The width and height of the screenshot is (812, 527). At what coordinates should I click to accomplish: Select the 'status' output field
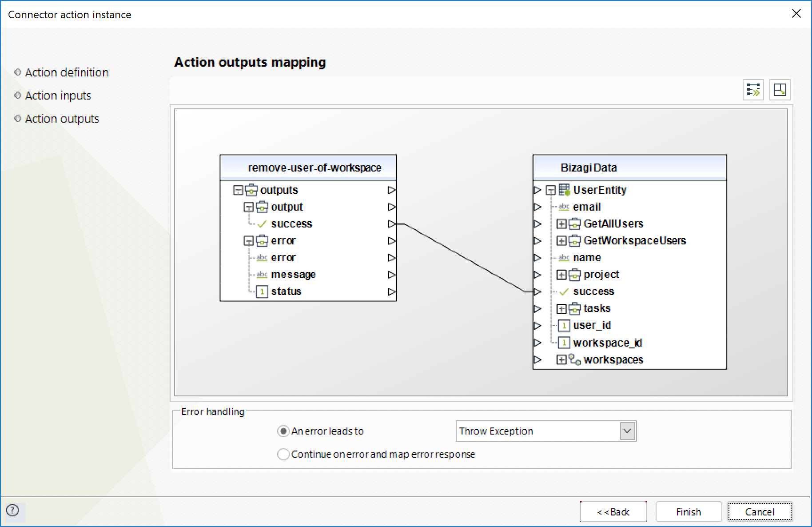tap(286, 291)
